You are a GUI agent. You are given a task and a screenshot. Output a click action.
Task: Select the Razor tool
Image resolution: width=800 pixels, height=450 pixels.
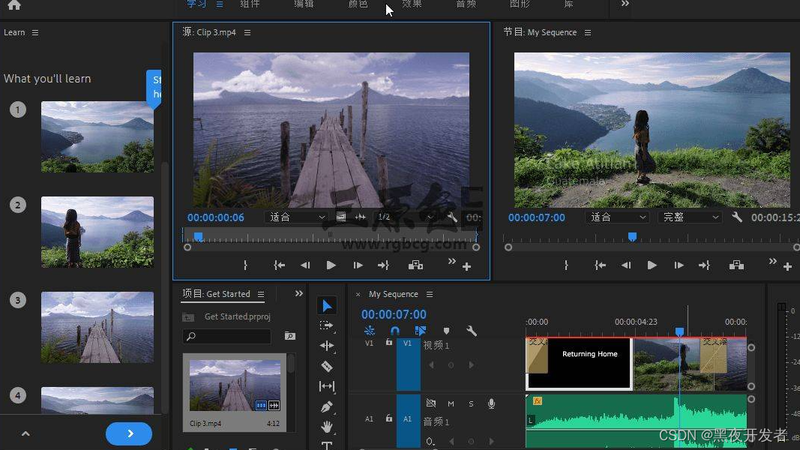[327, 366]
